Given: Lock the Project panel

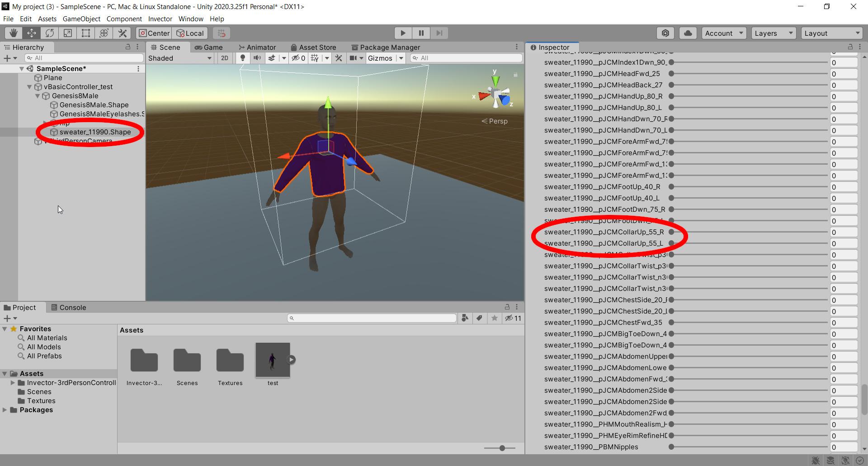Looking at the screenshot, I should tap(507, 307).
